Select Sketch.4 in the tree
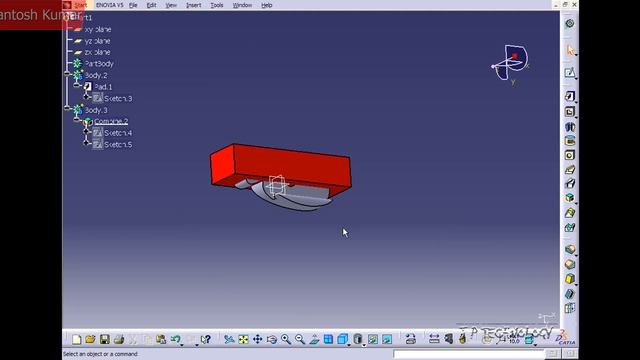This screenshot has width=640, height=360. 118,133
